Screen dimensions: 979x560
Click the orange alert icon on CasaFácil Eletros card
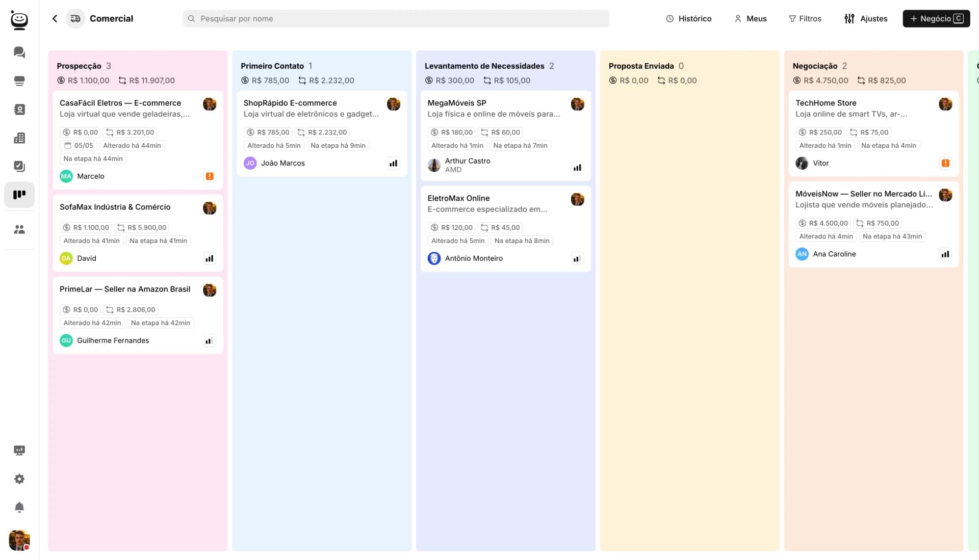(x=210, y=176)
